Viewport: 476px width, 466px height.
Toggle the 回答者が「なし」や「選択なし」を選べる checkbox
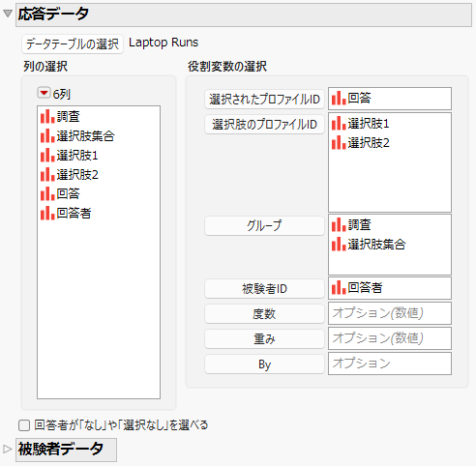24,425
